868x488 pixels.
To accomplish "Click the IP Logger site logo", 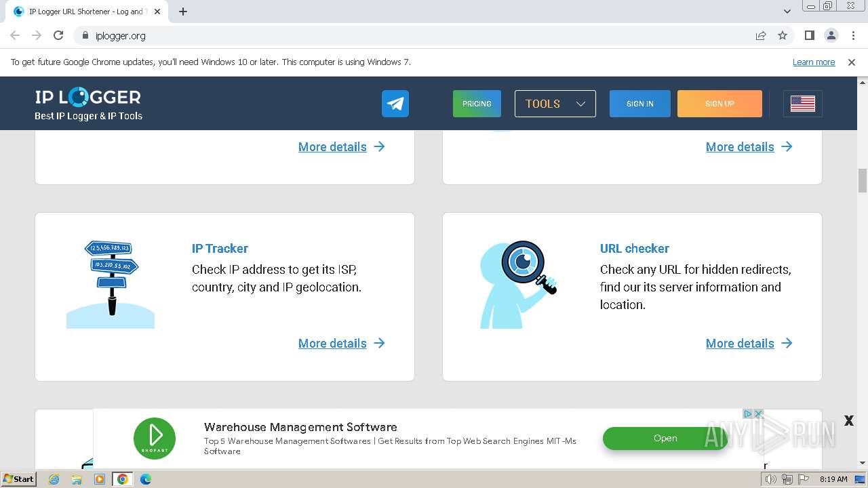I will tap(88, 98).
